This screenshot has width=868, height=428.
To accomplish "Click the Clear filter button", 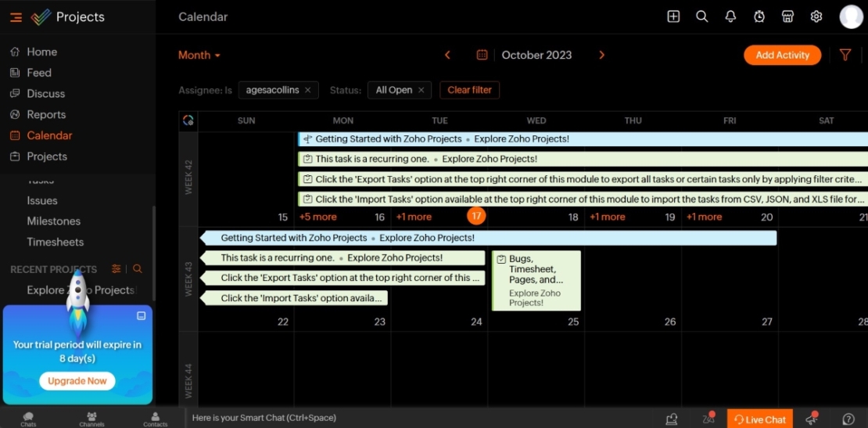I will tap(469, 90).
